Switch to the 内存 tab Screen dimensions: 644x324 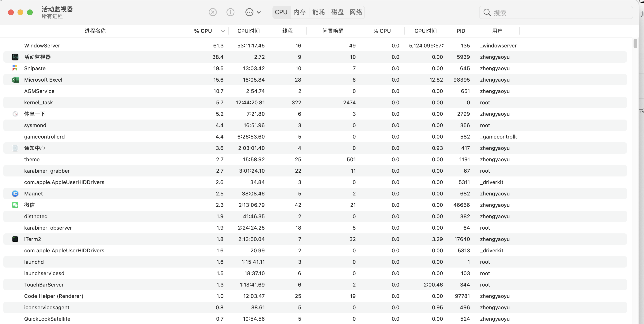point(299,12)
